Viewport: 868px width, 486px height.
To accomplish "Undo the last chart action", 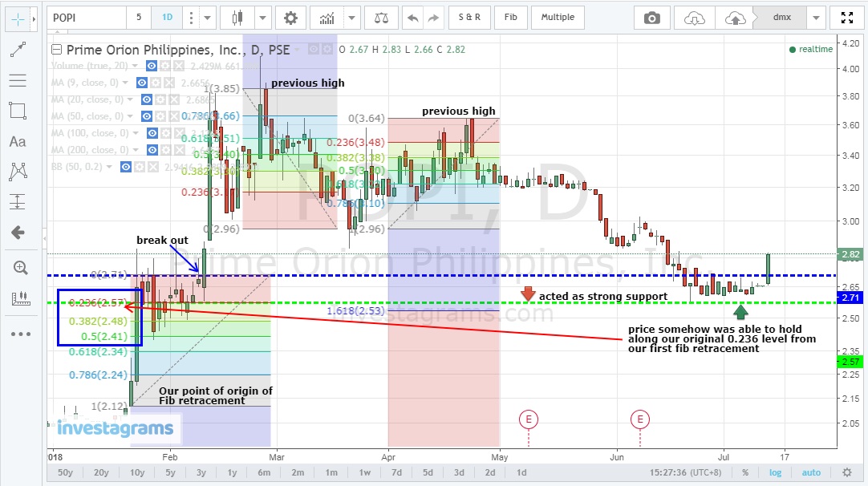I will (412, 17).
